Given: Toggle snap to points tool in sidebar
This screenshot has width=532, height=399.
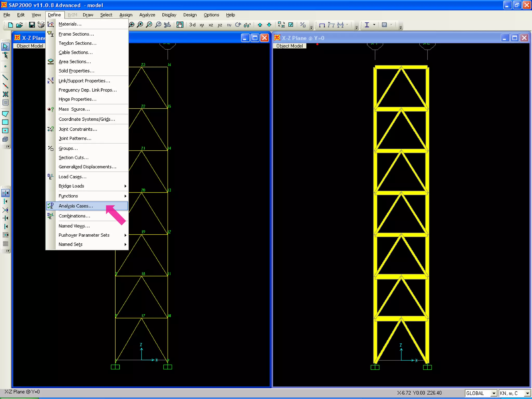Looking at the screenshot, I should (5, 193).
